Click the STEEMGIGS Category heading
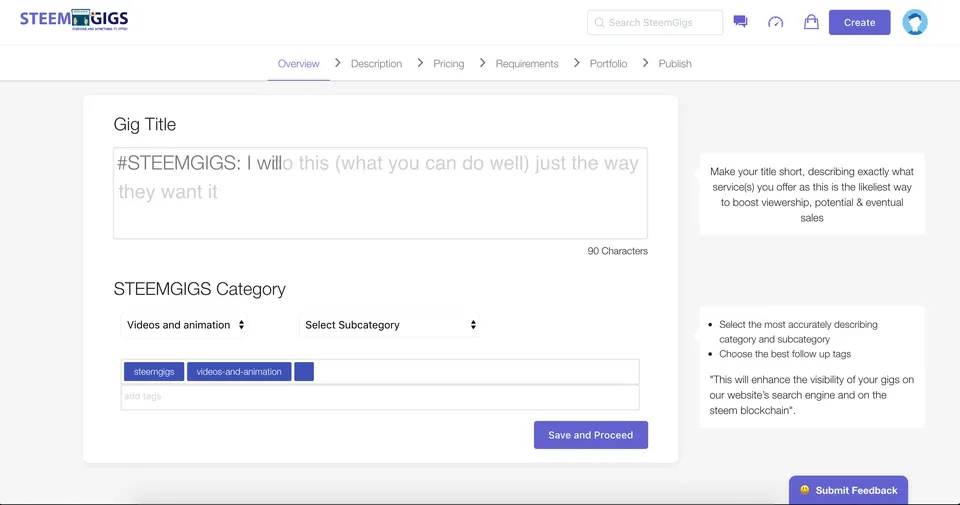 [x=200, y=289]
